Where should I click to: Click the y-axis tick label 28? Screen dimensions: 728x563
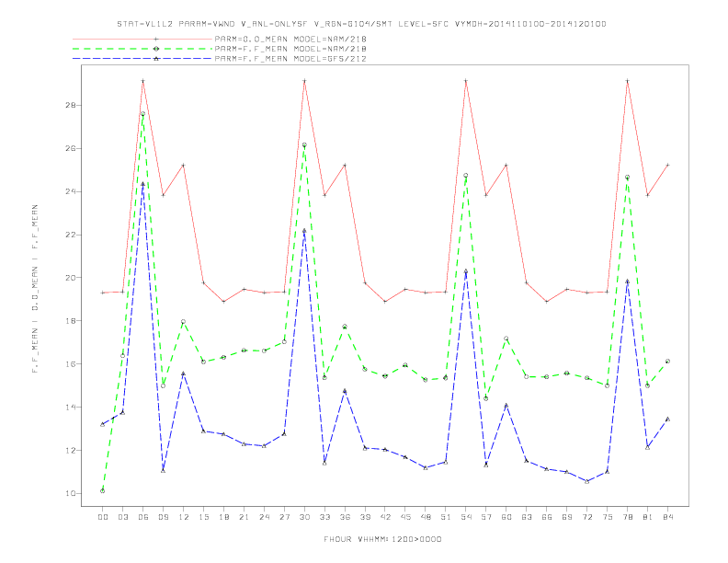(x=71, y=106)
